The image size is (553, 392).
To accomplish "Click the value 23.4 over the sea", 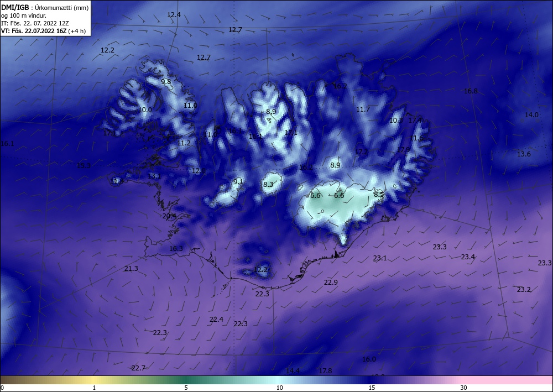I will 468,257.
